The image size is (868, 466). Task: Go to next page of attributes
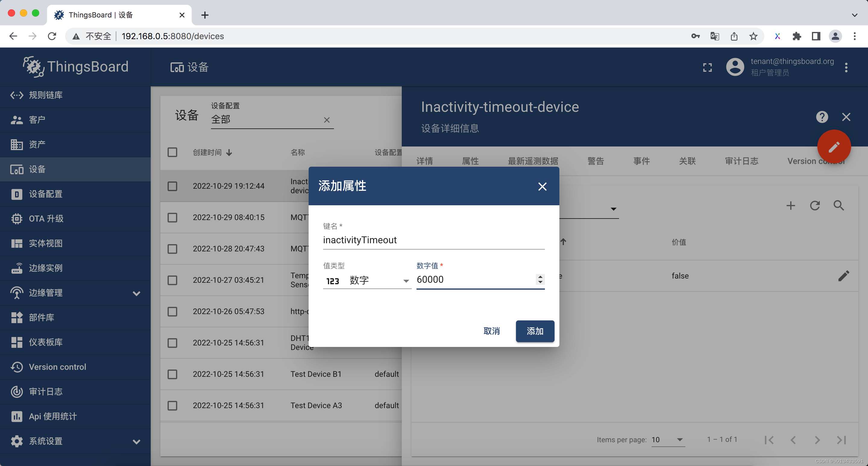tap(817, 440)
